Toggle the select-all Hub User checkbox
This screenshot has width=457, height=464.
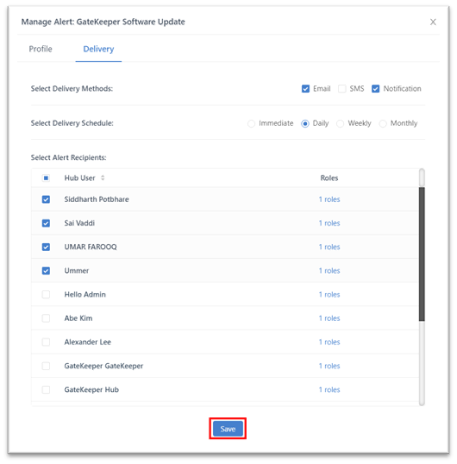pos(46,178)
